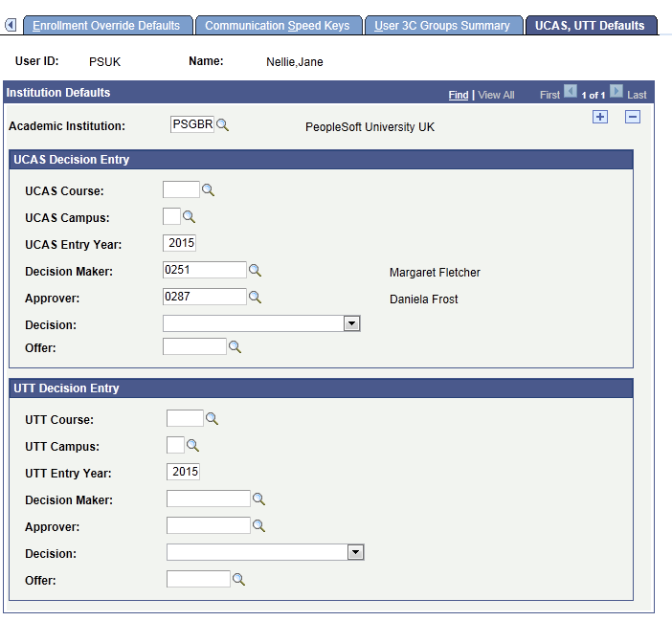
Task: Open UTT Decision Maker lookup icon
Action: tap(258, 499)
